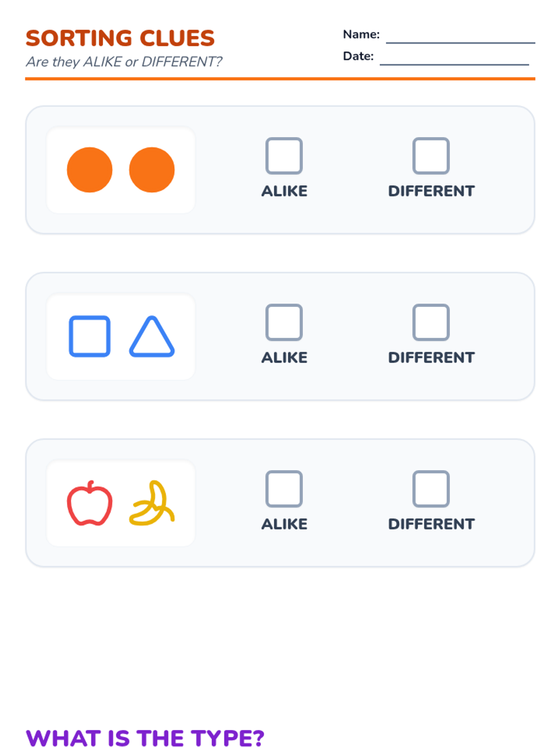Tap the yellow banana icon

coord(152,503)
